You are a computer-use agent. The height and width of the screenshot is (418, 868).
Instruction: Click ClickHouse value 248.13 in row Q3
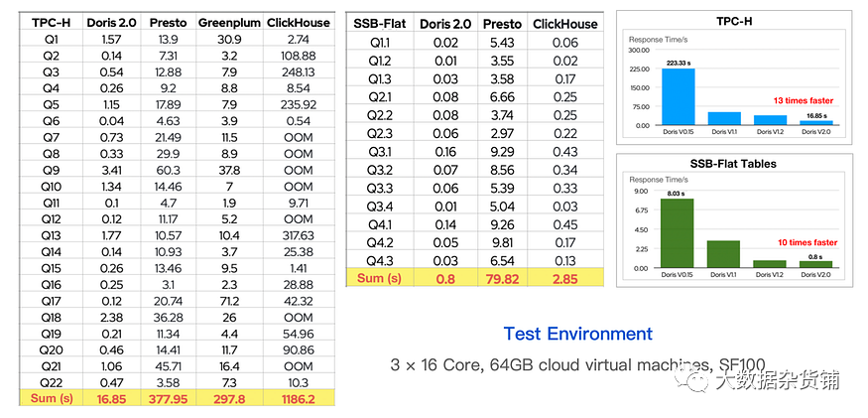[299, 72]
